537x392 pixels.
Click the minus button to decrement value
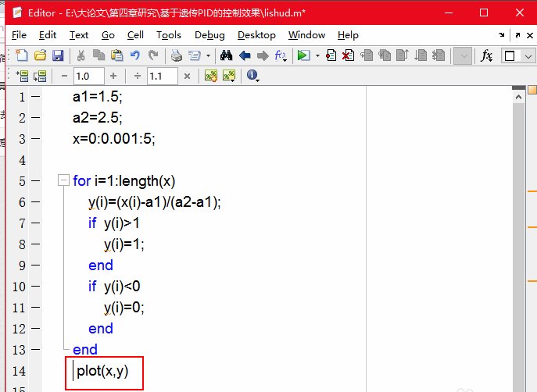tap(63, 76)
